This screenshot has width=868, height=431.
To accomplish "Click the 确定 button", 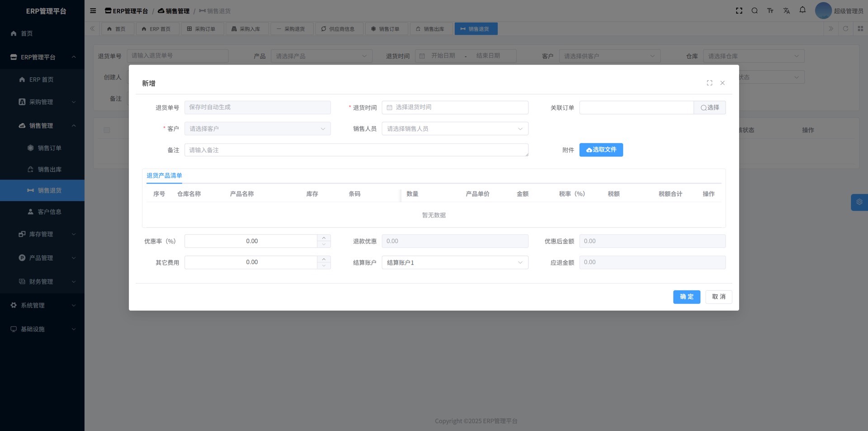I will (686, 297).
